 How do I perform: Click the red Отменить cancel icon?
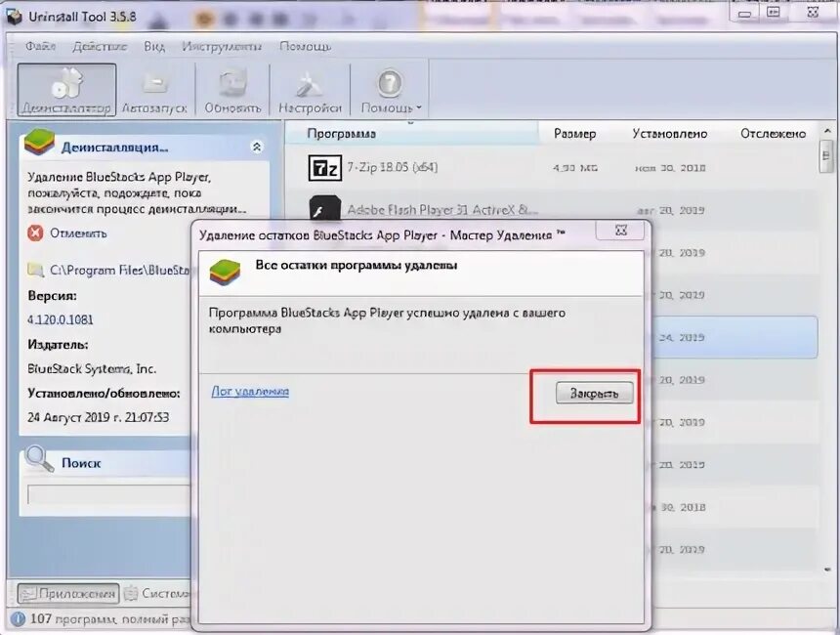pos(35,233)
